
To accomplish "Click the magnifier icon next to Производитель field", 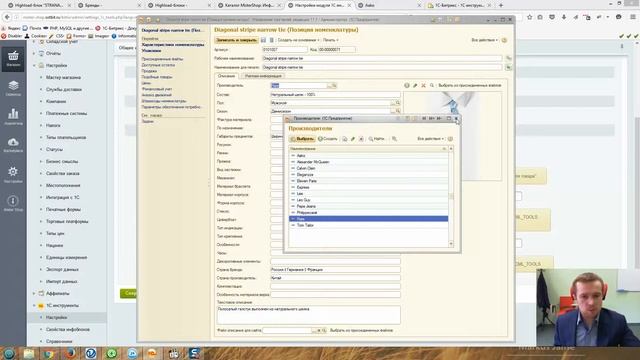I will tap(334, 85).
